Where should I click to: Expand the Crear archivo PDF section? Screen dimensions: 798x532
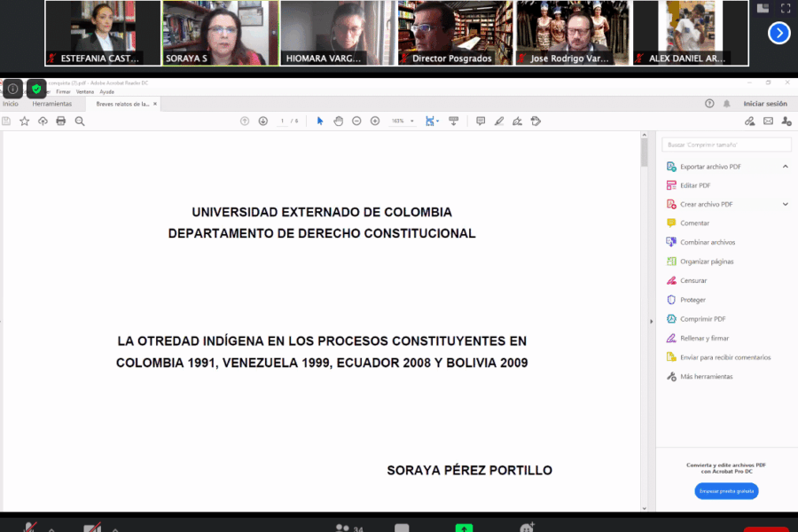785,204
